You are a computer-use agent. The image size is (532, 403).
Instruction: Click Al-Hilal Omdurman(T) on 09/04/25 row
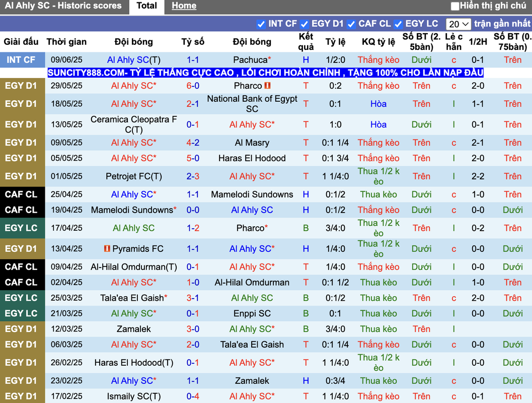coord(134,267)
